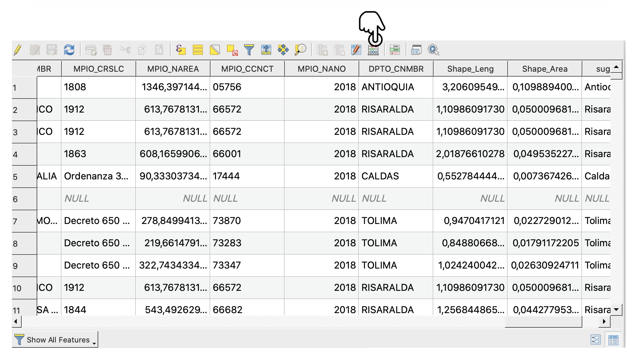The image size is (638, 364).
Task: Open the field calculator abacus icon
Action: point(373,49)
